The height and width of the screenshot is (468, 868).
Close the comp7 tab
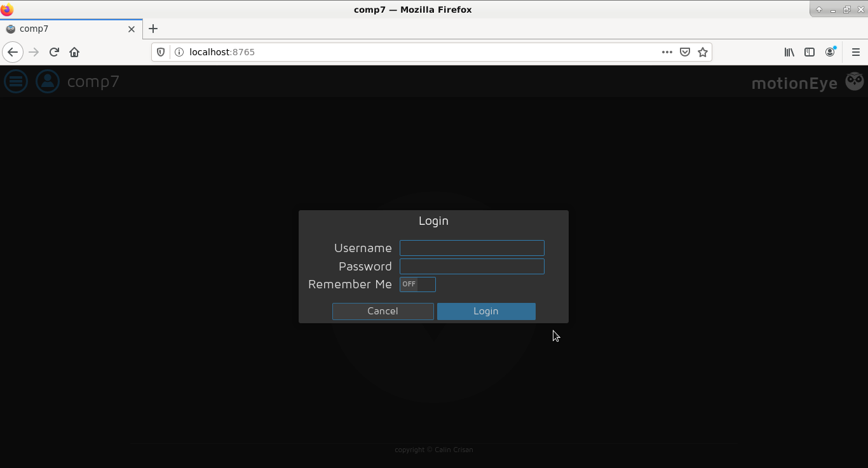132,29
